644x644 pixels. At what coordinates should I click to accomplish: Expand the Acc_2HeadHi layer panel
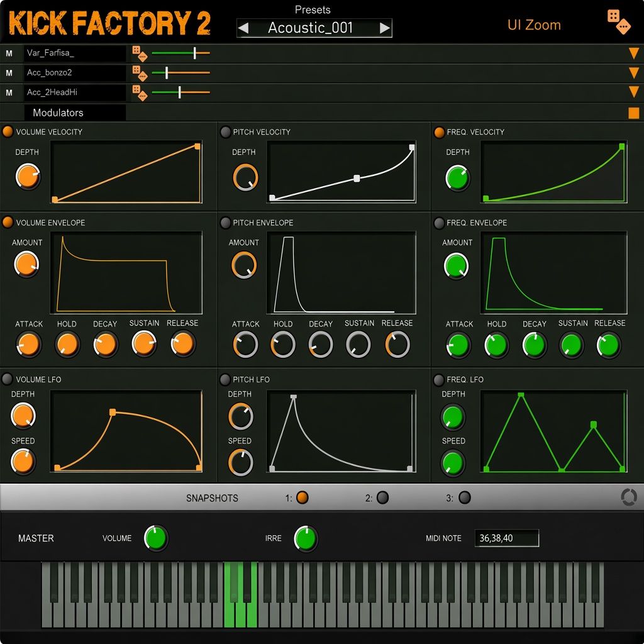click(634, 92)
